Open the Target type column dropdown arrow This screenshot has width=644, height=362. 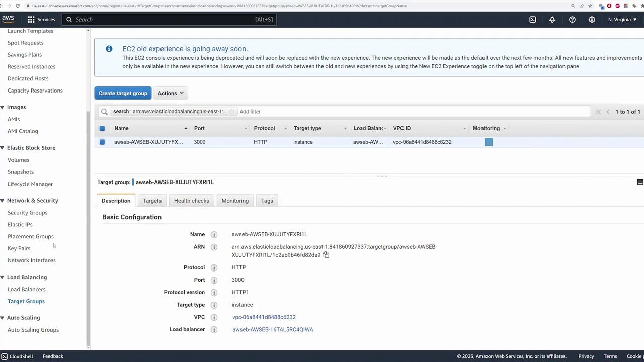pos(345,129)
